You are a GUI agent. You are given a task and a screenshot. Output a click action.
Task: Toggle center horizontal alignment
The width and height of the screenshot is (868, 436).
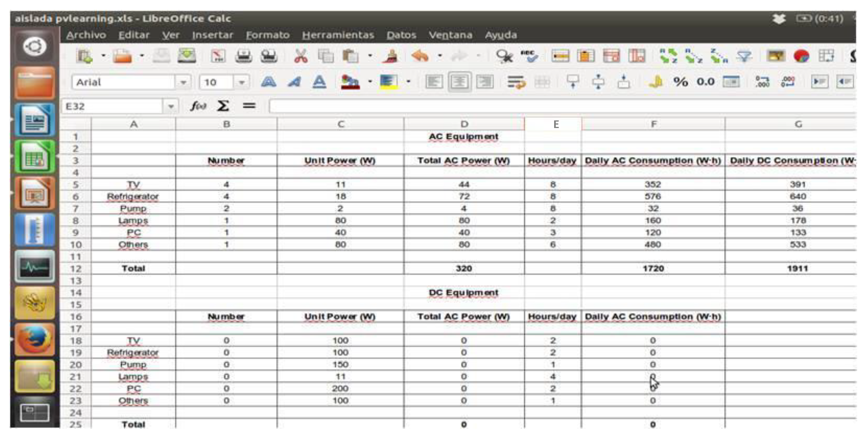[x=460, y=82]
